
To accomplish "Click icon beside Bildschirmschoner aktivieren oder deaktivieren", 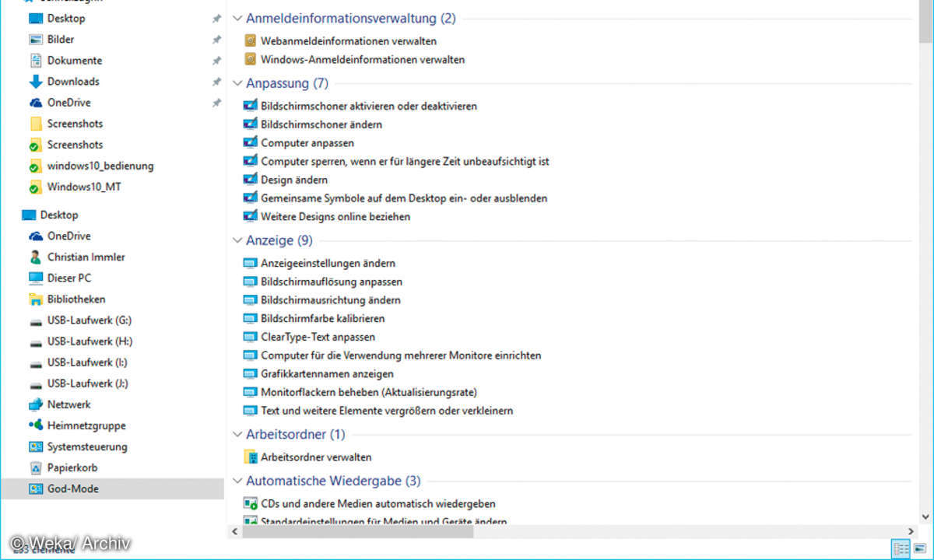I will click(x=250, y=106).
